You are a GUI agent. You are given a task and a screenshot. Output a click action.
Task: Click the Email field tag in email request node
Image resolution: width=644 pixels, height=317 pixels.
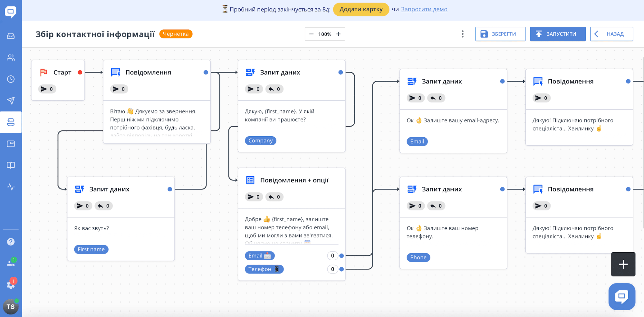pyautogui.click(x=417, y=142)
